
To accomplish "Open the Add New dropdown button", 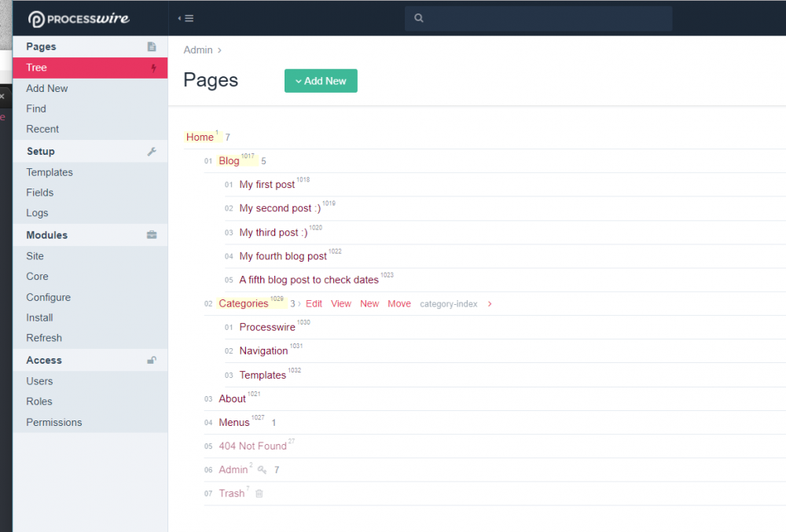I will click(x=321, y=81).
